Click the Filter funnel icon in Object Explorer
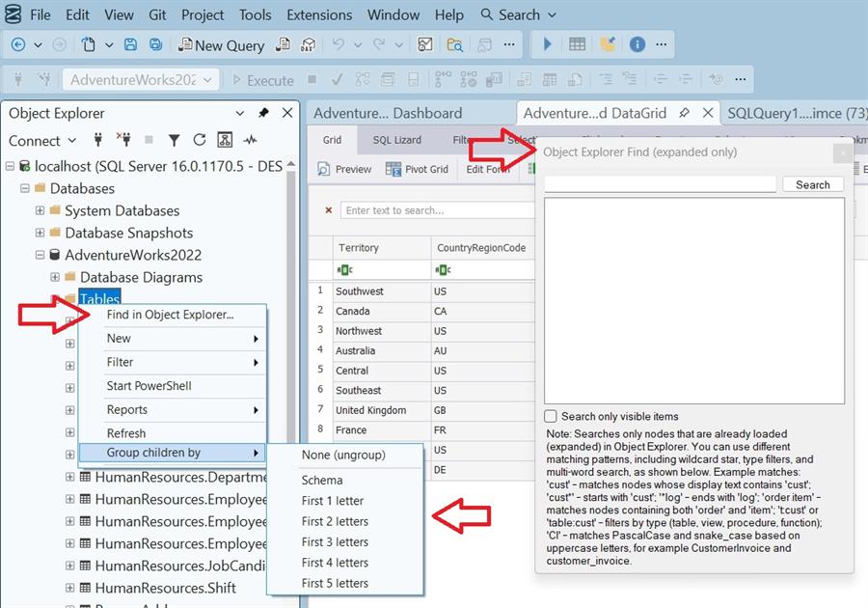This screenshot has height=608, width=868. point(175,141)
